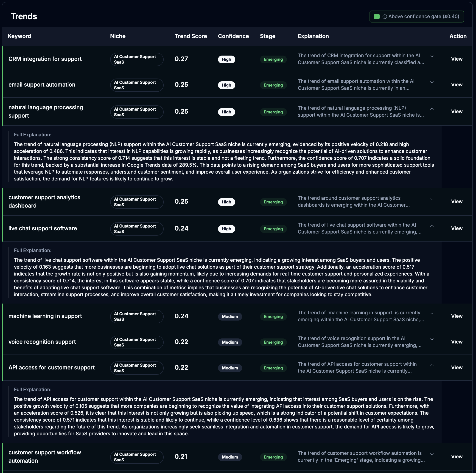Click the info icon in the confidence gate badge
This screenshot has height=473, width=476.
(385, 17)
